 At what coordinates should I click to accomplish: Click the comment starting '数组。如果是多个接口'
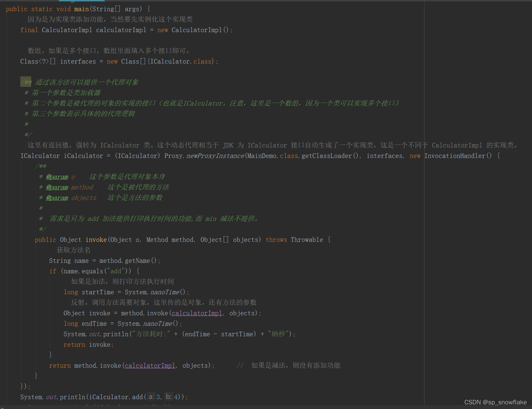[x=109, y=51]
